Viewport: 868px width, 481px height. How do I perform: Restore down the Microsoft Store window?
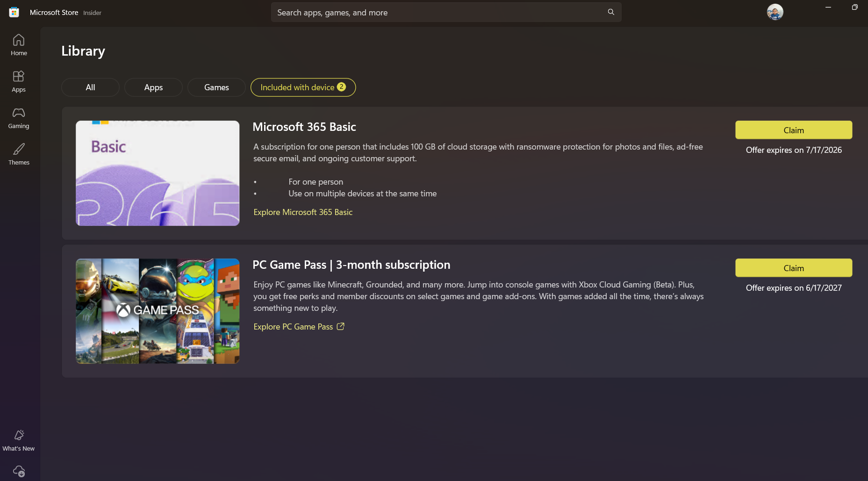pos(854,7)
